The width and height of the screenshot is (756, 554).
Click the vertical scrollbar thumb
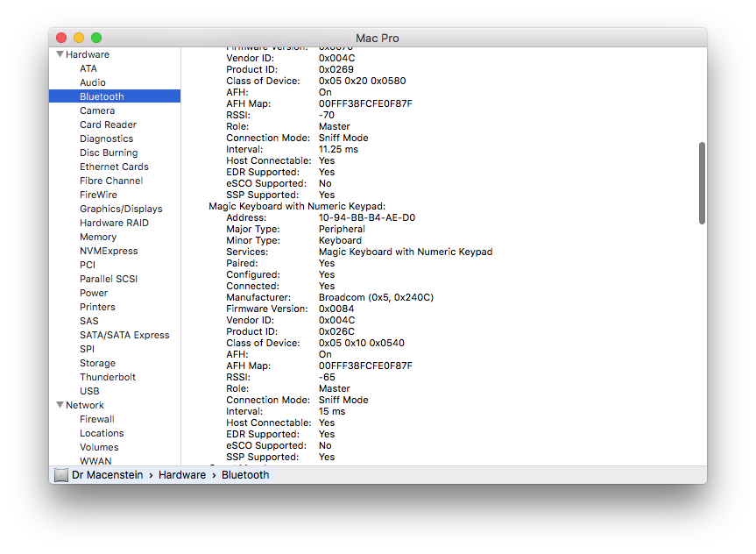point(702,183)
